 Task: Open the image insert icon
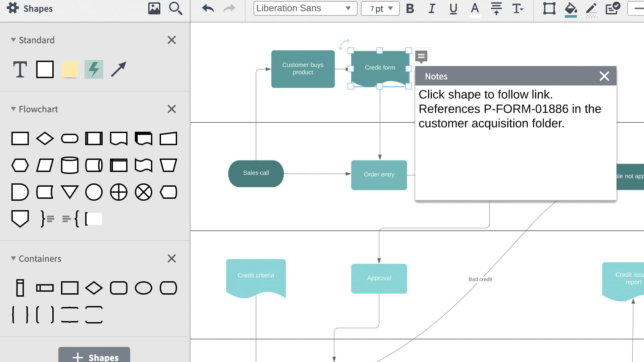pyautogui.click(x=154, y=8)
